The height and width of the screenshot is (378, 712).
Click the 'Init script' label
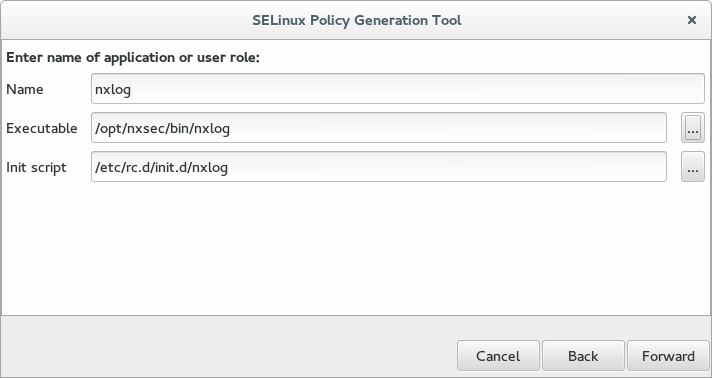coord(36,167)
